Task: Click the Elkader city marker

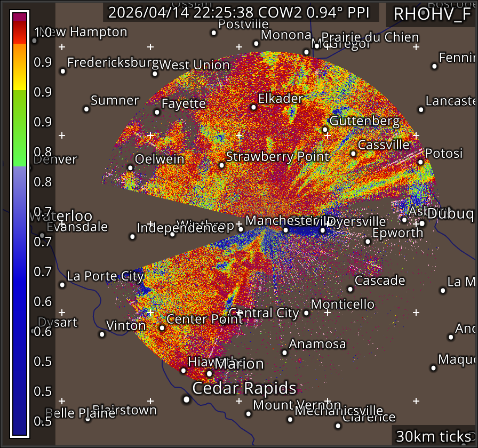Action: 253,107
